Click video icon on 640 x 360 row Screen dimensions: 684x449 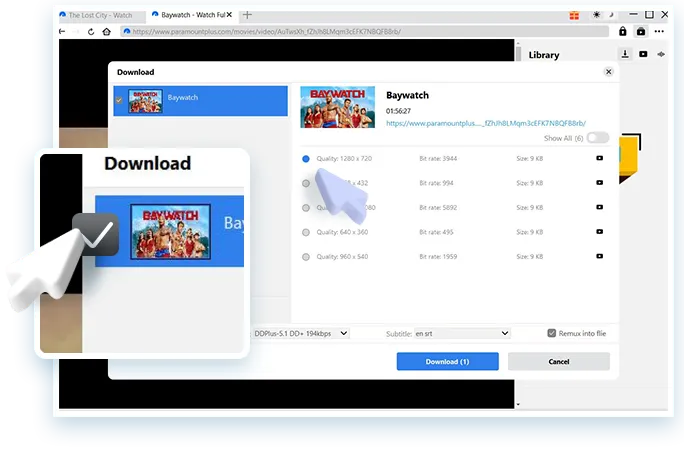(600, 231)
